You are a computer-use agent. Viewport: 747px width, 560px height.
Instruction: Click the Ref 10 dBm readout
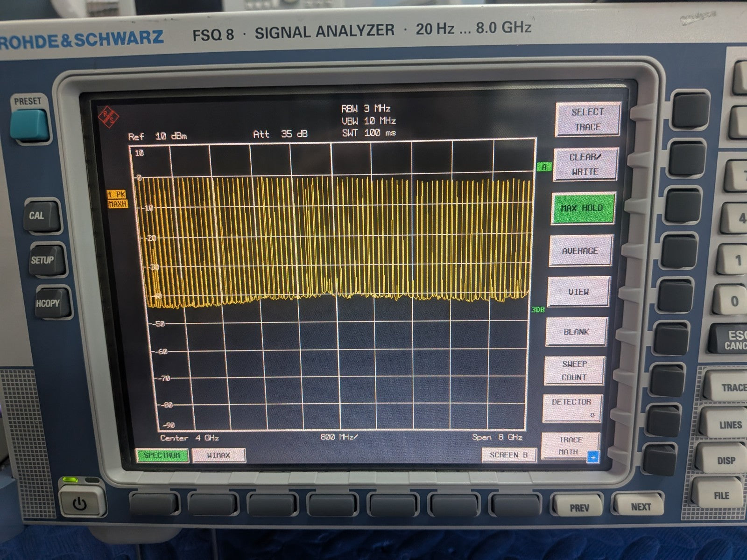click(x=157, y=136)
